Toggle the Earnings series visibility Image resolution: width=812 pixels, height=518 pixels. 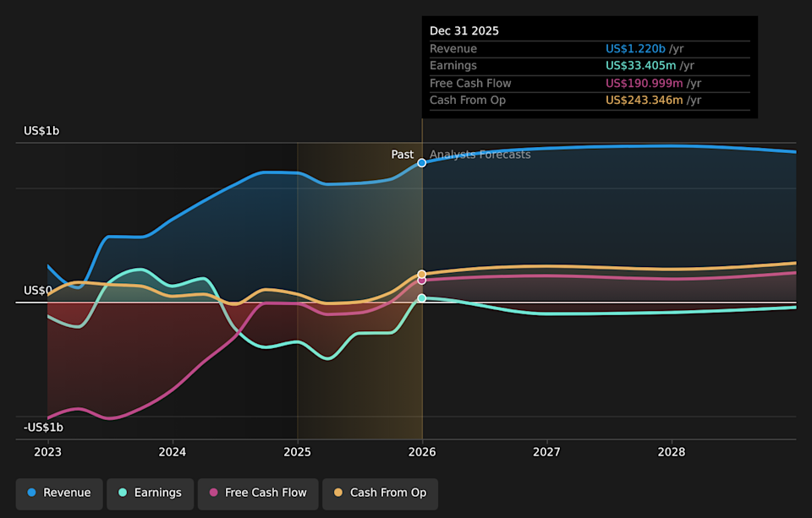click(150, 493)
